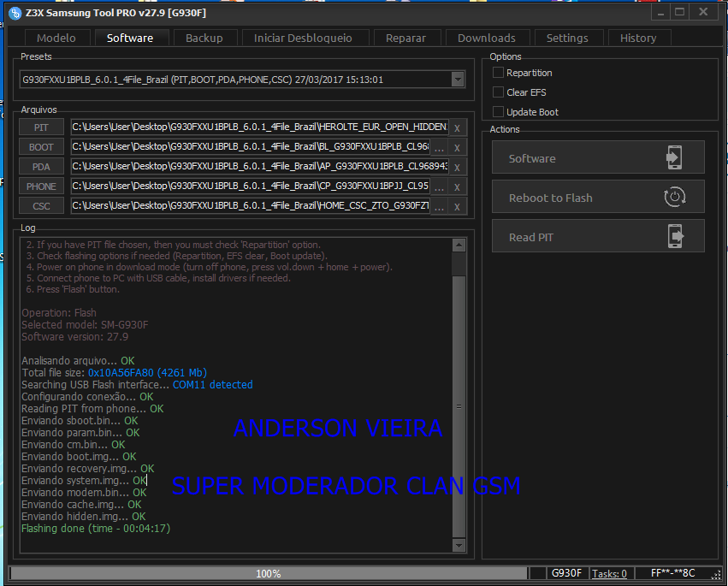Click 'COM11 detected' in the log
Screen dimensions: 728x586
[213, 384]
